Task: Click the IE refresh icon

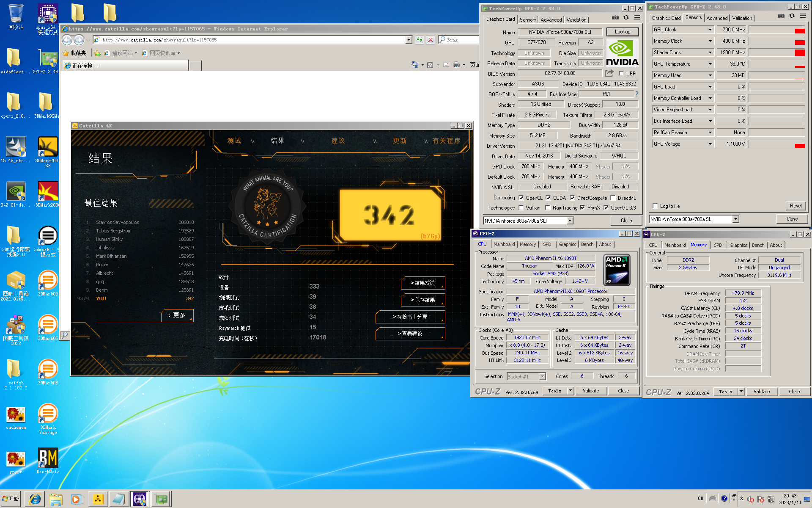Action: coord(419,40)
